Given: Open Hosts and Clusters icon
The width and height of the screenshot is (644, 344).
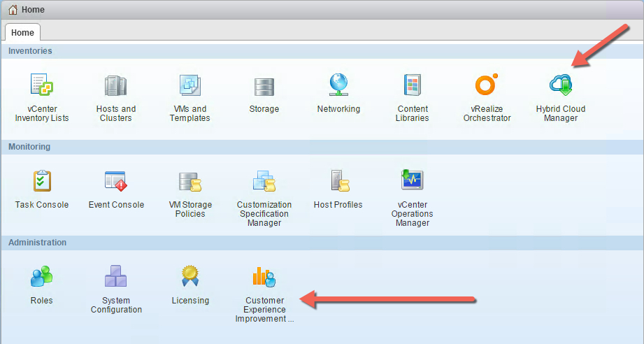Looking at the screenshot, I should 116,85.
